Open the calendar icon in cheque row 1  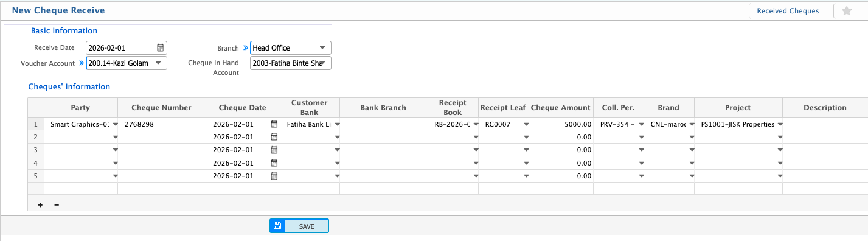(274, 124)
